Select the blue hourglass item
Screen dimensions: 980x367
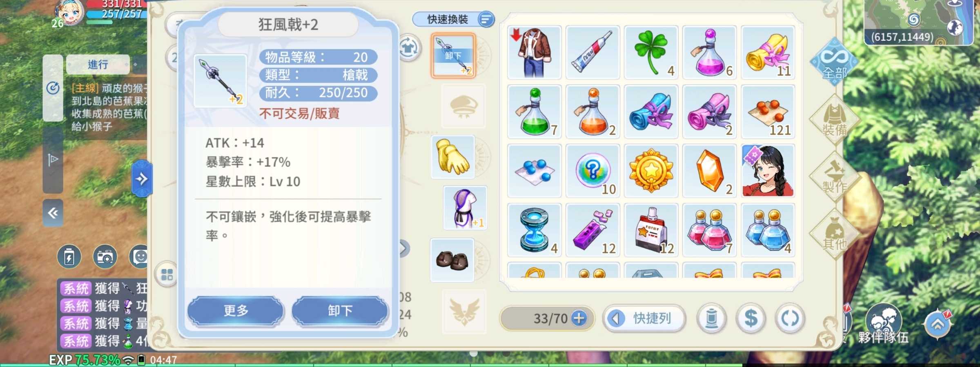point(535,230)
